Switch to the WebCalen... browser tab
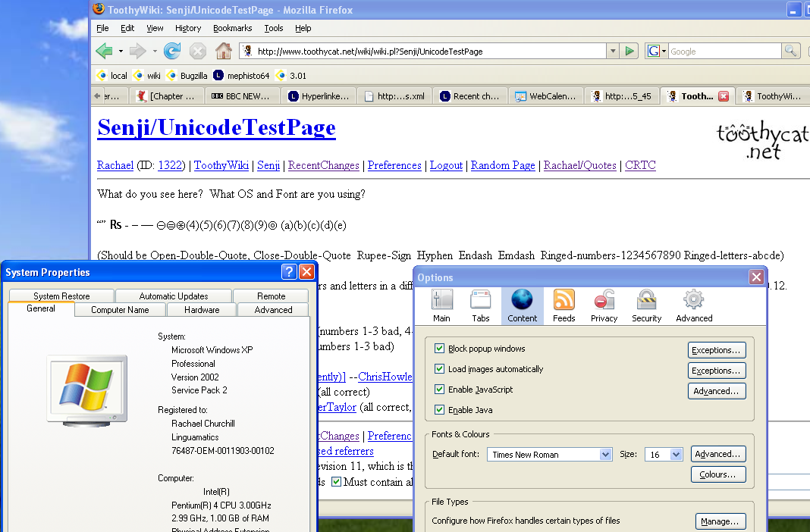Screen dimensions: 810x532 [x=546, y=96]
